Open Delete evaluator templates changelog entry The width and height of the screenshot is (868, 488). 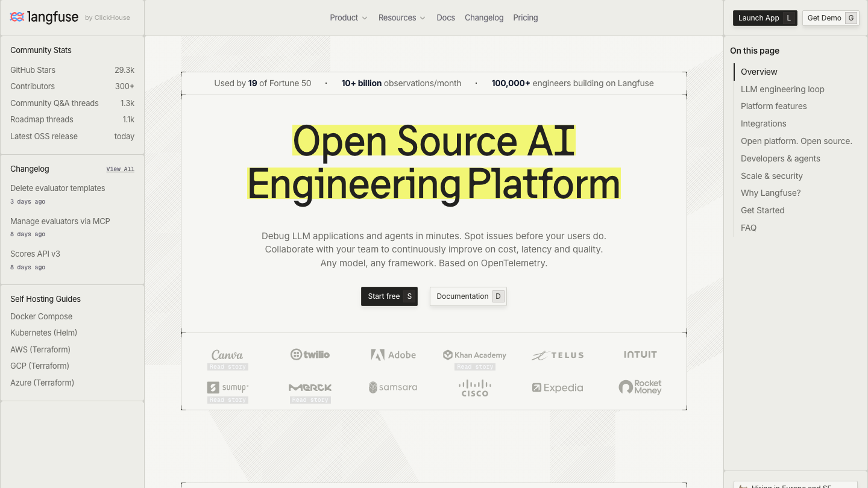(58, 188)
